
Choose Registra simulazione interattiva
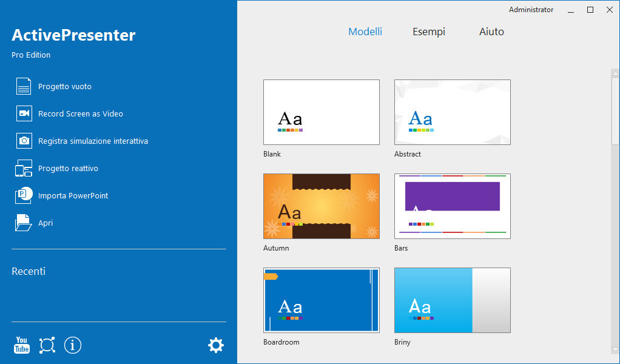[93, 141]
